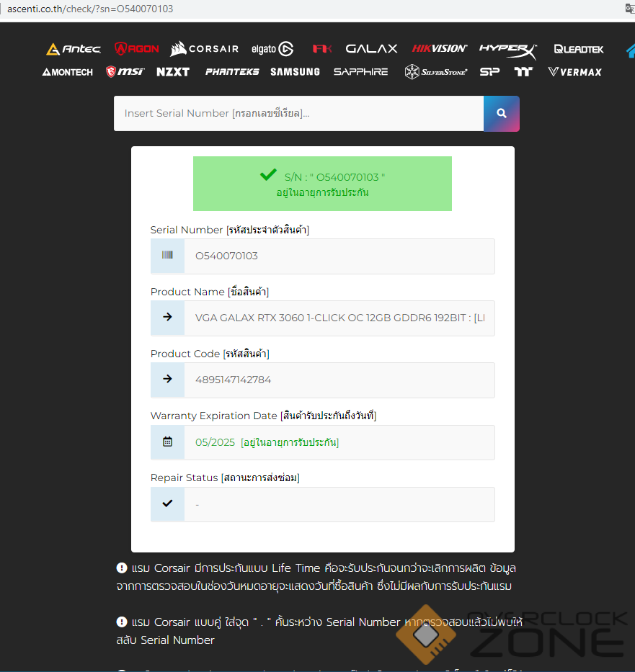
Task: Select the Corsair brand logo
Action: coord(204,49)
